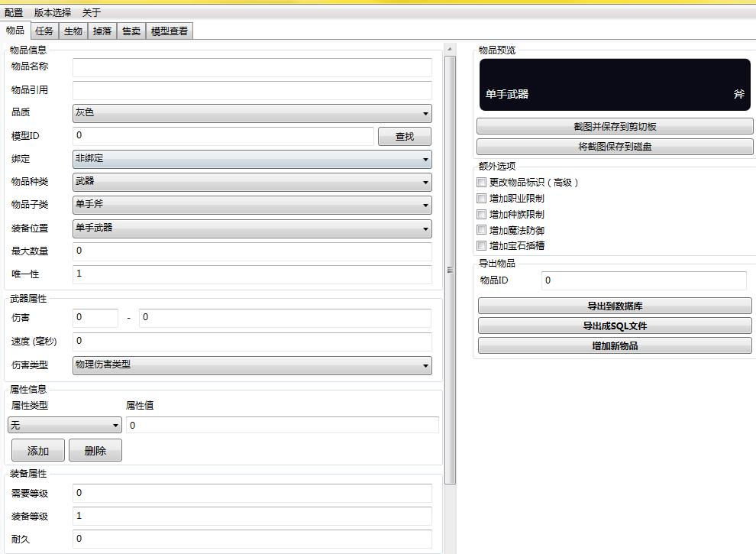Click the 模型ID input field
This screenshot has width=756, height=554.
pyautogui.click(x=223, y=136)
